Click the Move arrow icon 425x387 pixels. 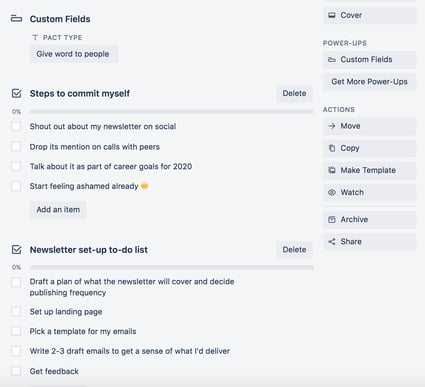coord(332,126)
